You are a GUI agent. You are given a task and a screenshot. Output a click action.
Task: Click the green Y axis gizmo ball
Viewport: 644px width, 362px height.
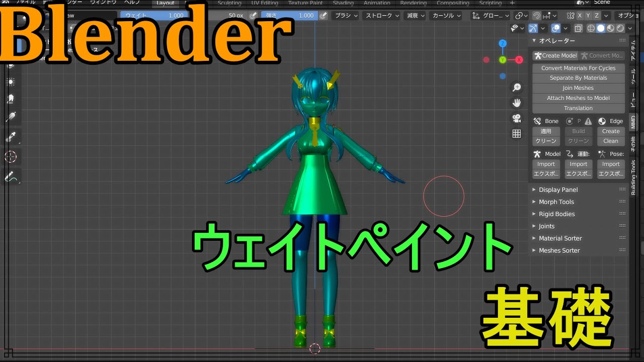502,60
